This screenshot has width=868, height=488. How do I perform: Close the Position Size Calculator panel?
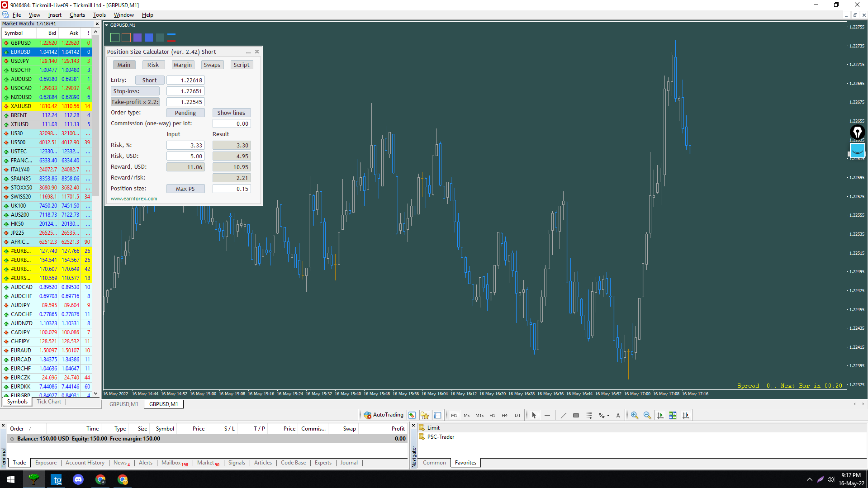pos(257,52)
